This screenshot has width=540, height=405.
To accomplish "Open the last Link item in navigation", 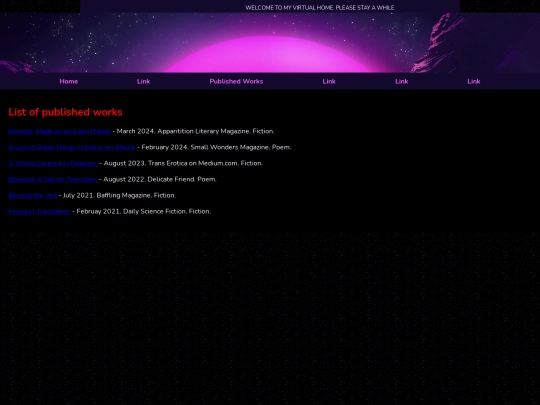I will [x=474, y=82].
